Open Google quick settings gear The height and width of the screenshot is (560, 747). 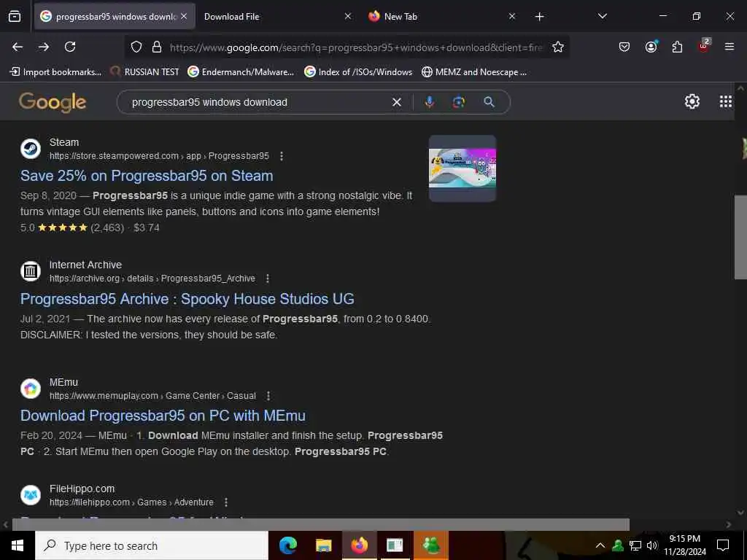692,101
